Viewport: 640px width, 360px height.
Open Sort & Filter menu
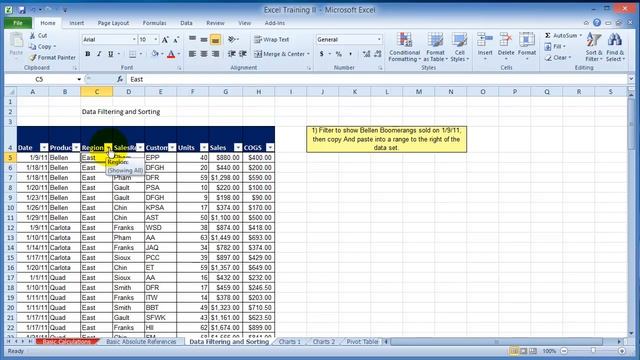(x=593, y=47)
